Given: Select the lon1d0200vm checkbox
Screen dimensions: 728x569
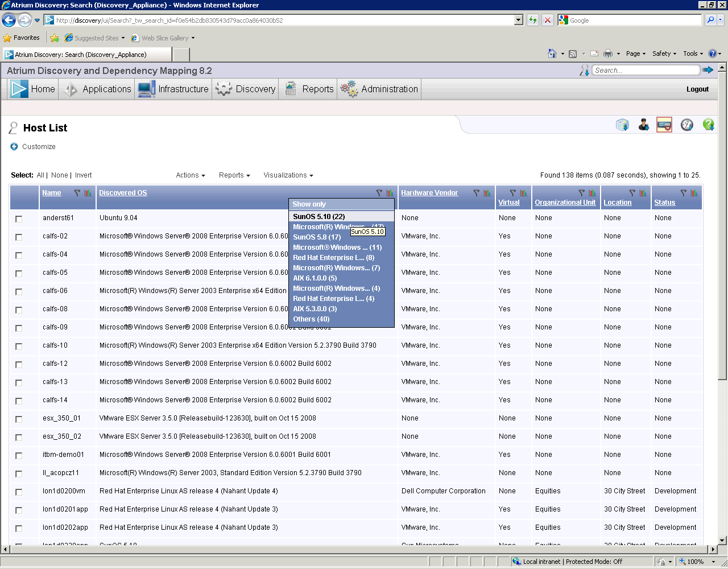Looking at the screenshot, I should 19,492.
